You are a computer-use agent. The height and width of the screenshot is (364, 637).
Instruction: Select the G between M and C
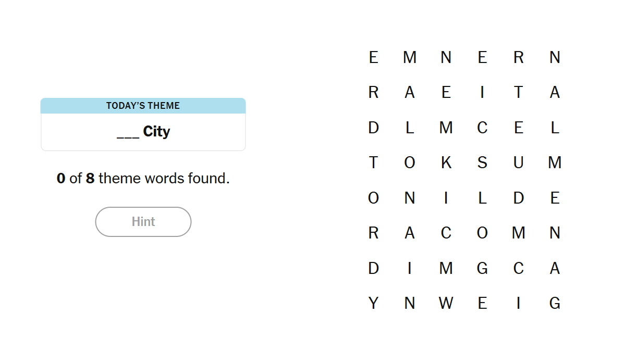coord(482,268)
